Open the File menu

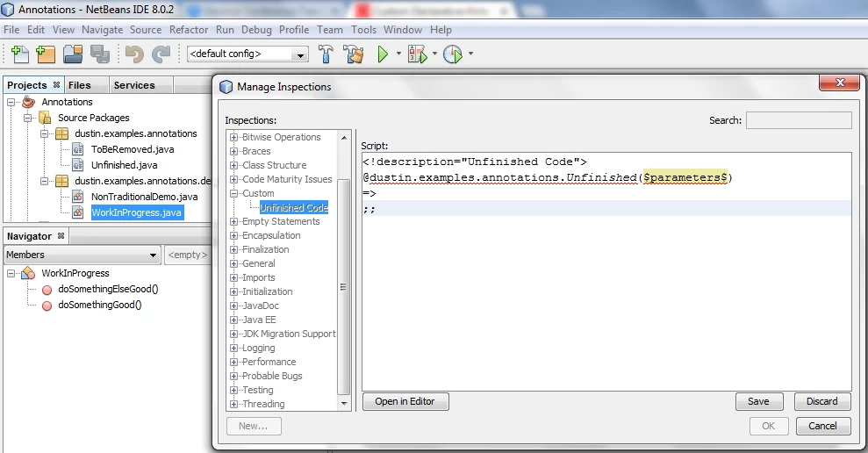pyautogui.click(x=11, y=30)
